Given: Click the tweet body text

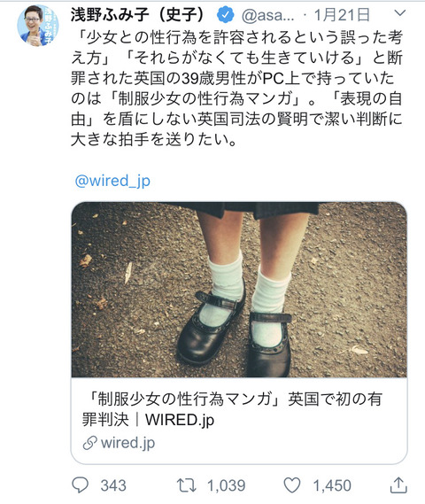Looking at the screenshot, I should (x=236, y=89).
